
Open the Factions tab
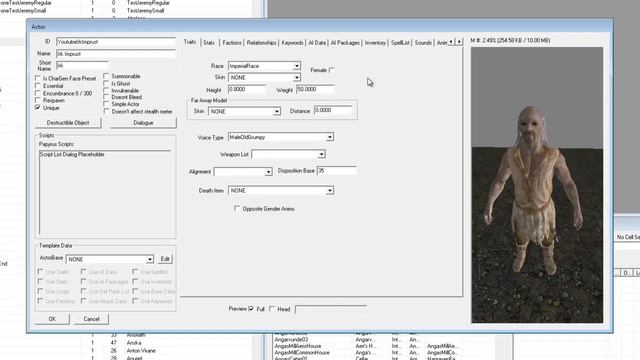click(x=232, y=42)
